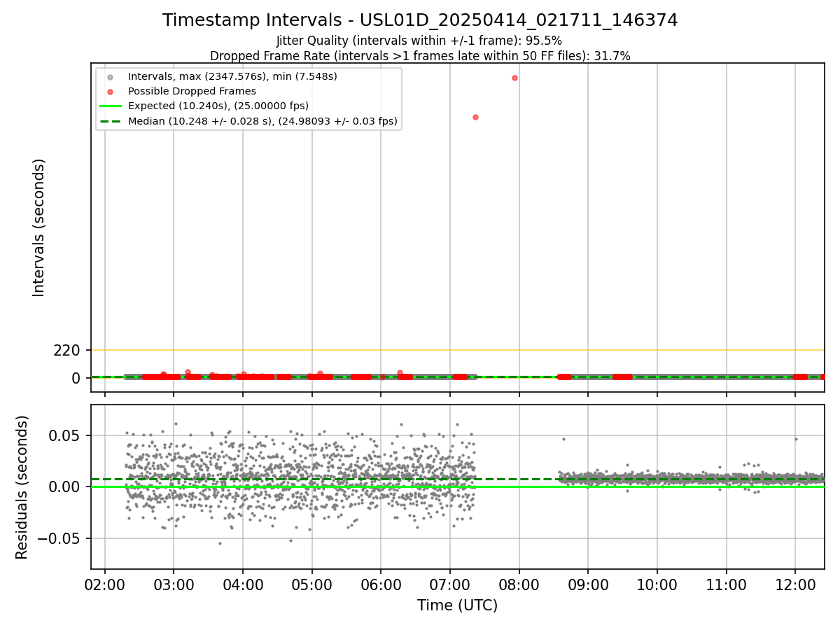Click the highest red dropped-frame point near 08:00

coord(514,78)
